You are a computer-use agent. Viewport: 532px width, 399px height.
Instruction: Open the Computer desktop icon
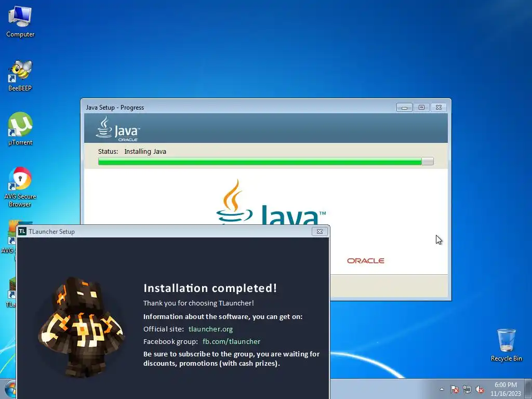(x=20, y=21)
